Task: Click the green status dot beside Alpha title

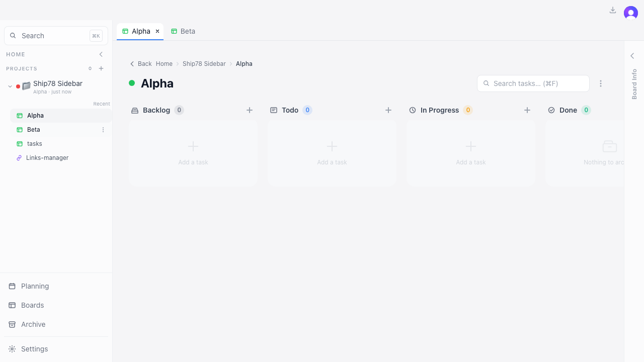Action: pyautogui.click(x=132, y=83)
